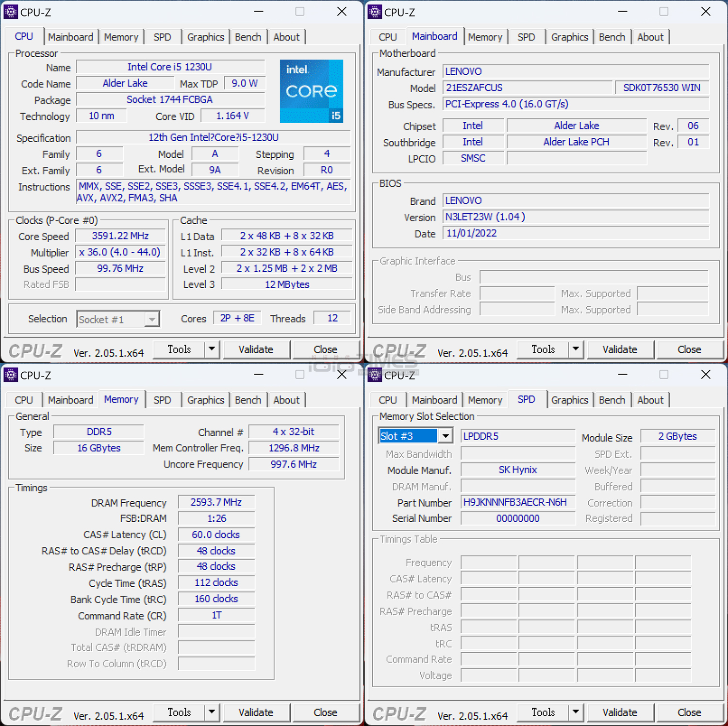This screenshot has width=728, height=726.
Task: Click Validate in the Memory window
Action: tap(256, 712)
